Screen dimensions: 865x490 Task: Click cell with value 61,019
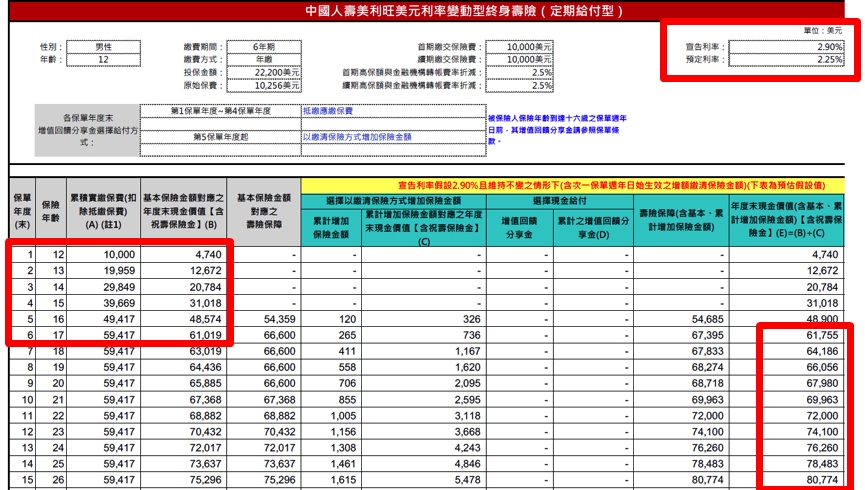pyautogui.click(x=183, y=335)
